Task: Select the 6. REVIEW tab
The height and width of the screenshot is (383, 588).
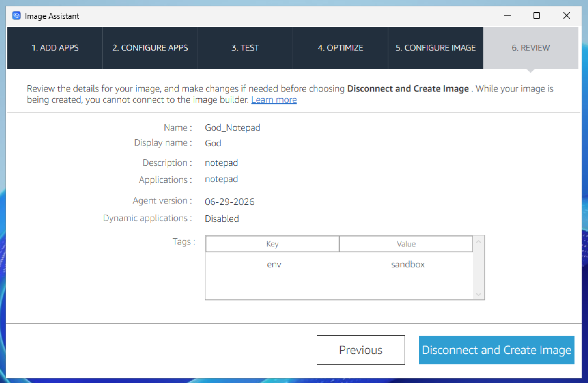Action: (531, 48)
